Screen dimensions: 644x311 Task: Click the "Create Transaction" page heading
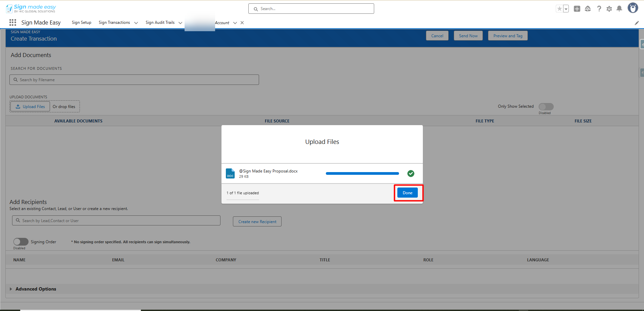[34, 39]
